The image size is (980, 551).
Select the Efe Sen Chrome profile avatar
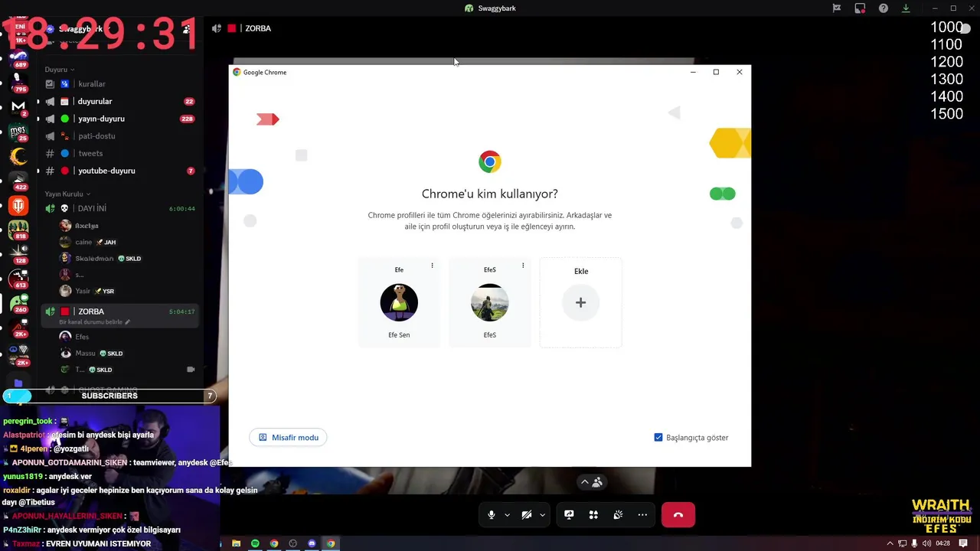pyautogui.click(x=399, y=302)
